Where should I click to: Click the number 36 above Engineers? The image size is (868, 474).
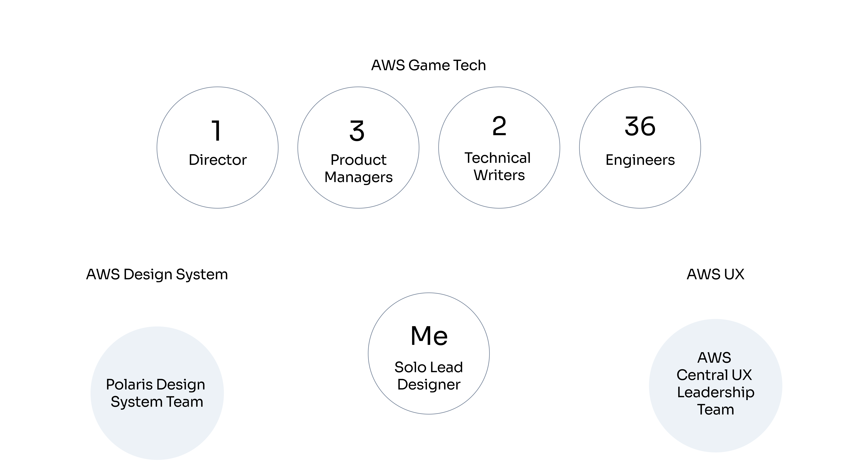pyautogui.click(x=640, y=126)
